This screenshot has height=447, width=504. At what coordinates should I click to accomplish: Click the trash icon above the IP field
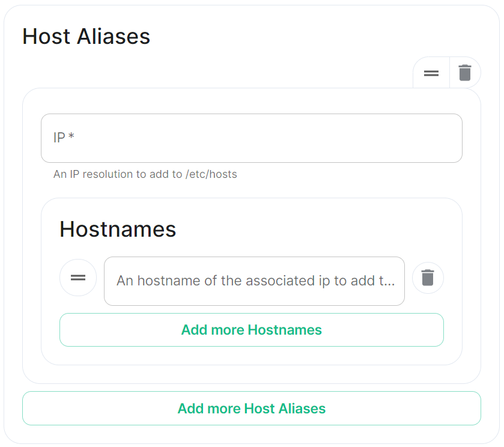click(465, 73)
